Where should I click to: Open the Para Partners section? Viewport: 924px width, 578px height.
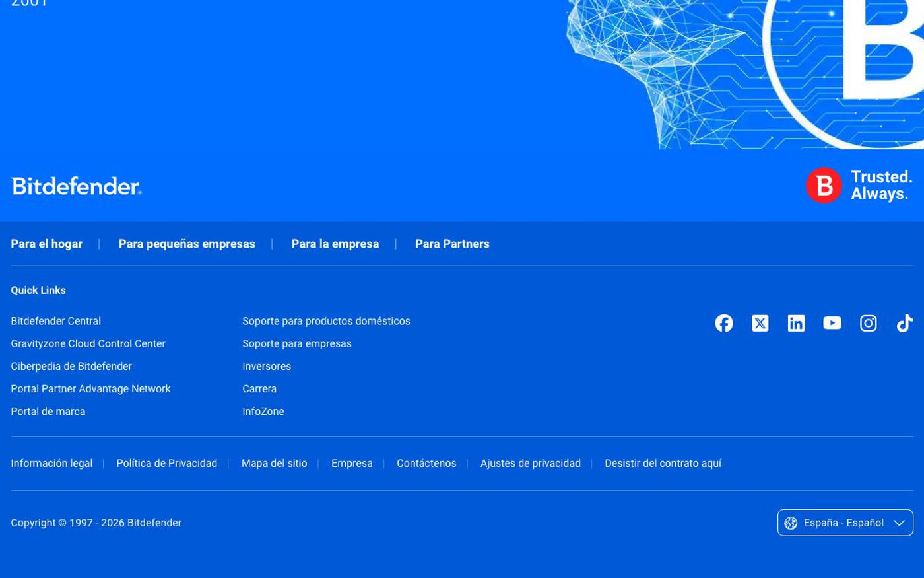click(x=452, y=244)
